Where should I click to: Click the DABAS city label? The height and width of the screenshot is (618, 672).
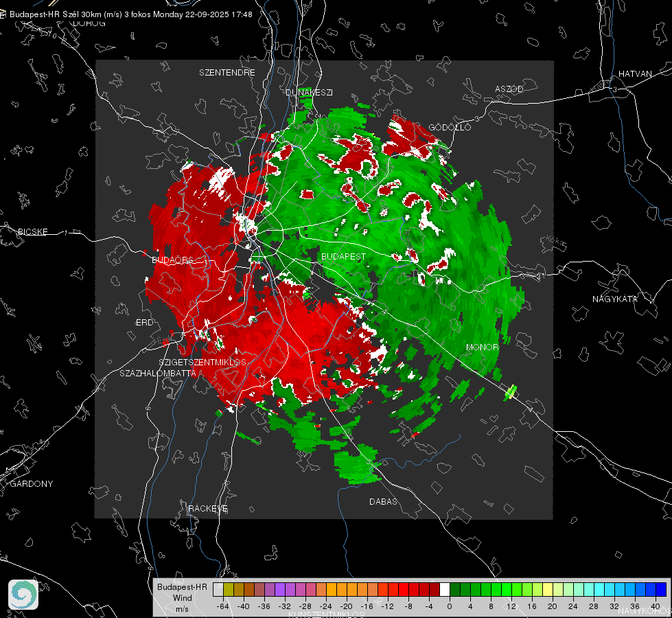383,501
